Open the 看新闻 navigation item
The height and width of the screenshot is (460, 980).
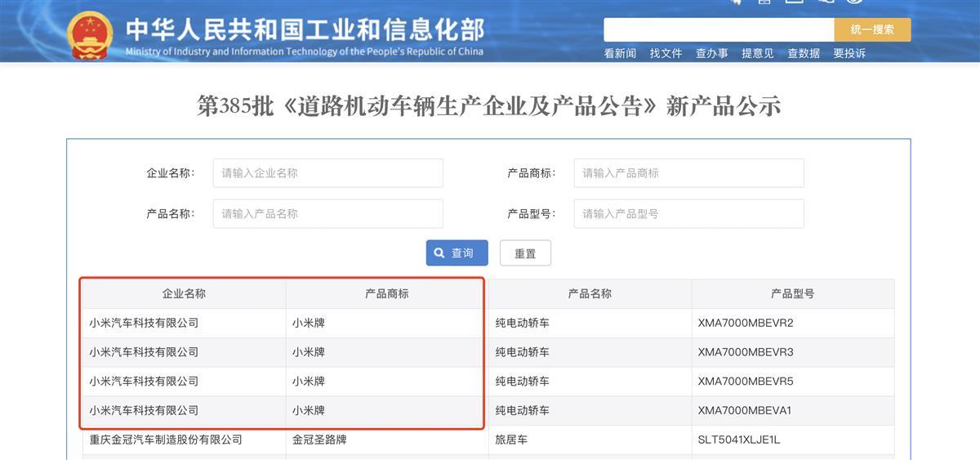pyautogui.click(x=620, y=54)
